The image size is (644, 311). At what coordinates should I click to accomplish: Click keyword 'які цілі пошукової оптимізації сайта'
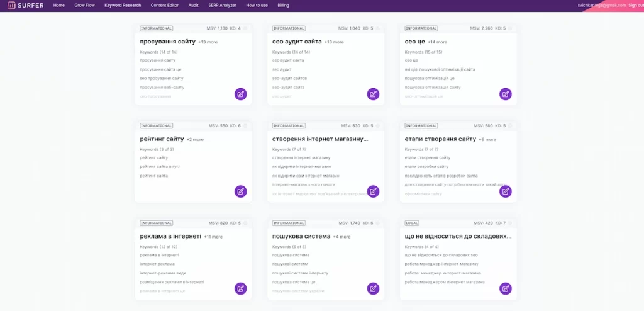(x=440, y=69)
